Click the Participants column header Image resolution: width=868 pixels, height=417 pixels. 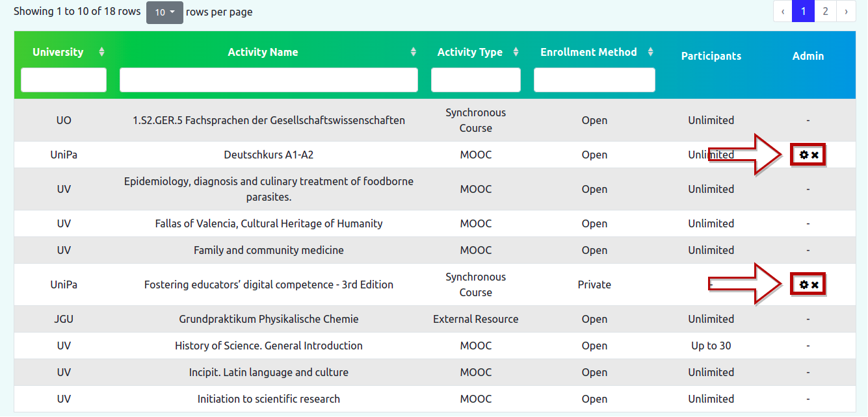click(x=711, y=56)
